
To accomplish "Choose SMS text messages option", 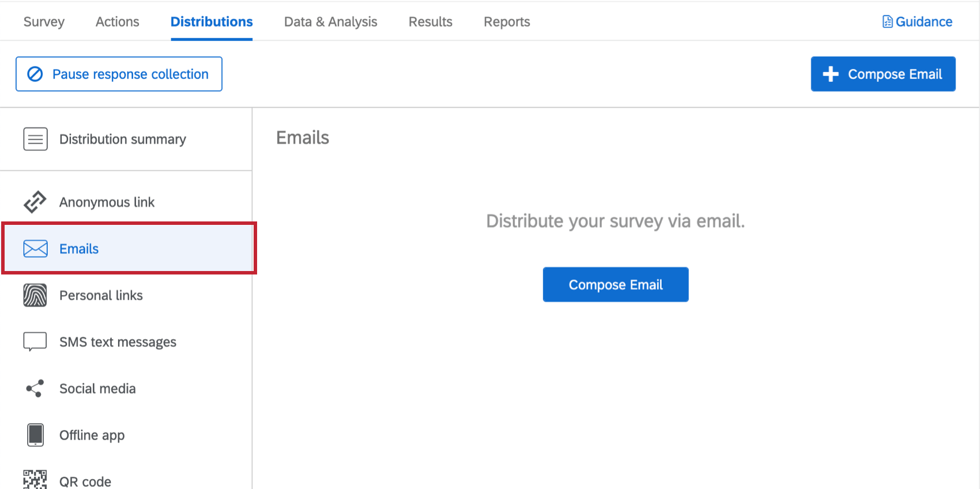I will pos(118,342).
